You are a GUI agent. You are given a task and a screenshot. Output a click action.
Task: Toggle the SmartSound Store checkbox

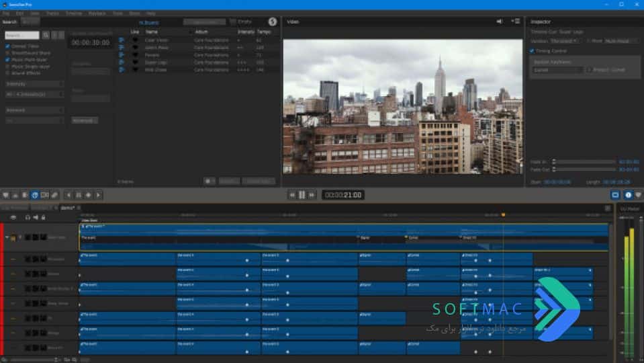(x=7, y=53)
